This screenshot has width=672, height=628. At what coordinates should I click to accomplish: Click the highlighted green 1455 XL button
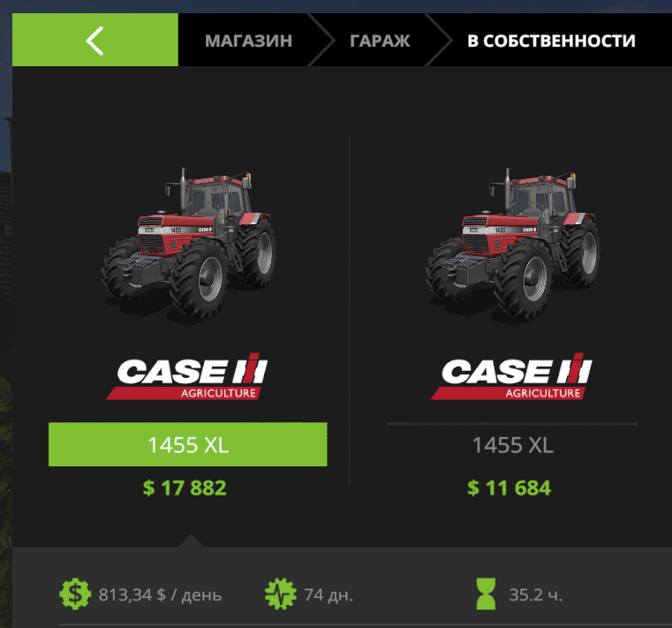point(188,444)
